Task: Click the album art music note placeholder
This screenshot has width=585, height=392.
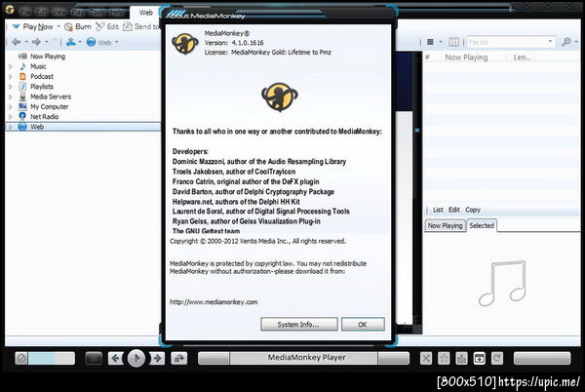Action: [503, 284]
